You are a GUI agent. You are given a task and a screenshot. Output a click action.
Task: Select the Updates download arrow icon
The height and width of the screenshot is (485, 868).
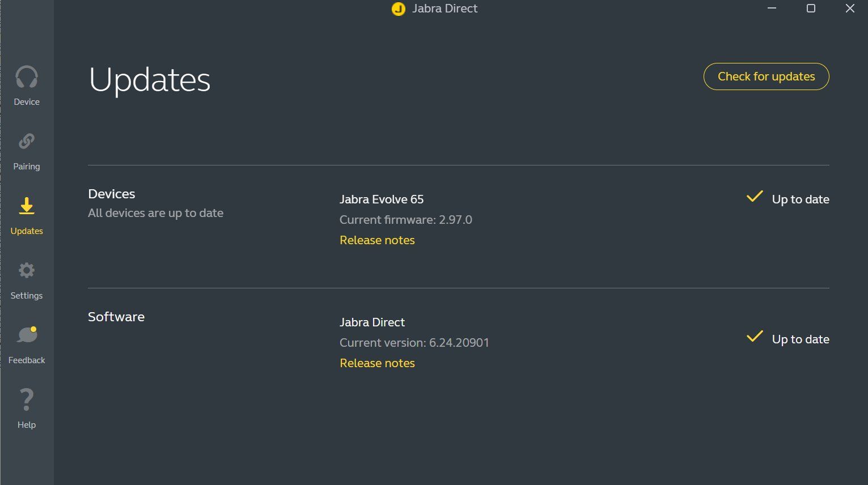coord(27,206)
